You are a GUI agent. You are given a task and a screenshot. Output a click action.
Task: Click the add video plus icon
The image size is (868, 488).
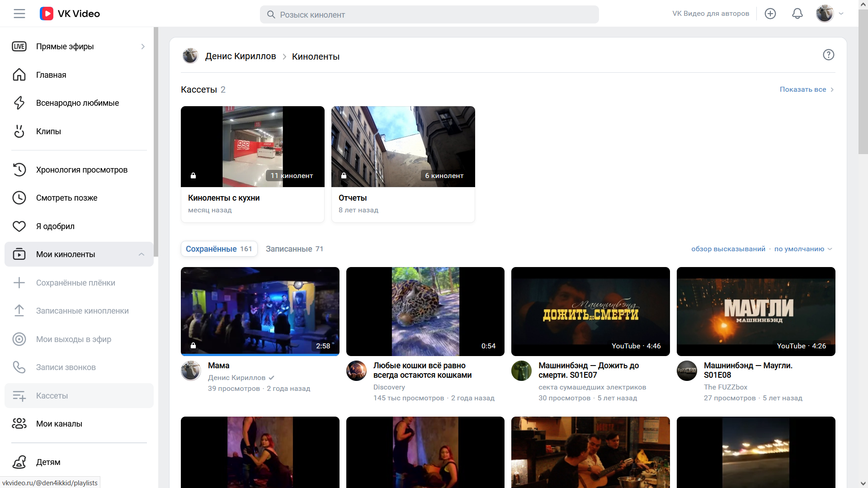point(770,14)
